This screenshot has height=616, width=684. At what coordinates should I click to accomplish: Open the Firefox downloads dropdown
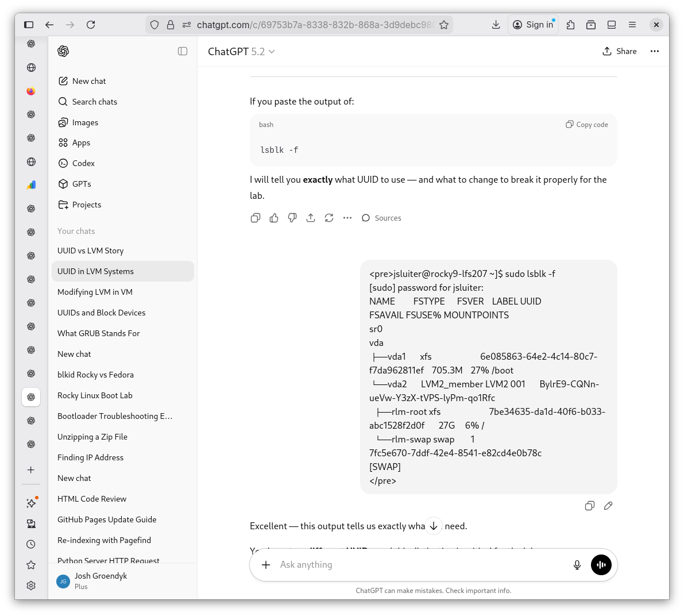(x=496, y=25)
